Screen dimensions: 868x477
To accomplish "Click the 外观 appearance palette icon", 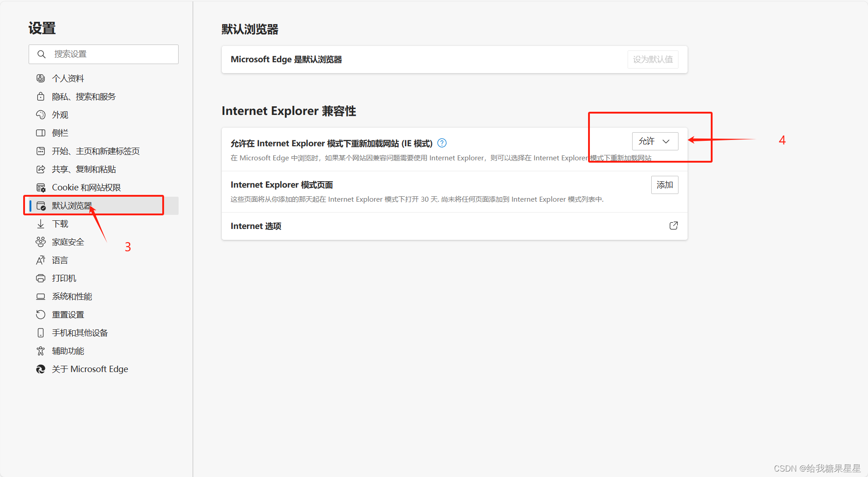I will pos(40,114).
